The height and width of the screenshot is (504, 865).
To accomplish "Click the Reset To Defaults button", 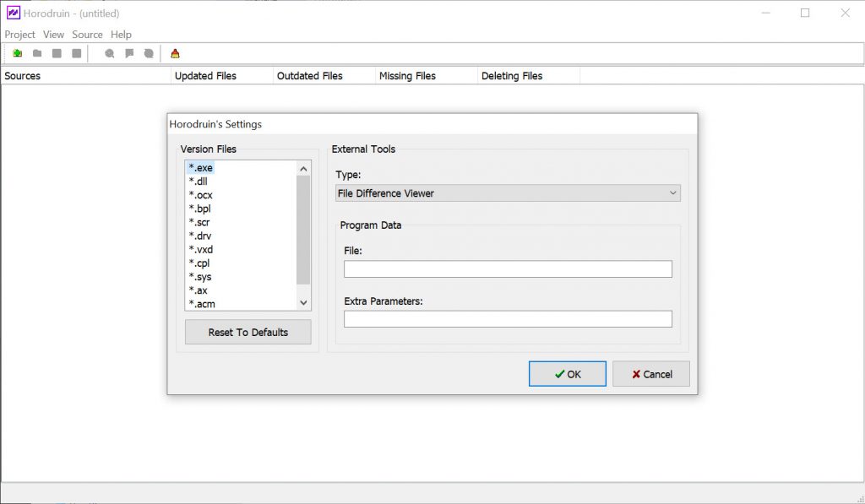I will [x=248, y=332].
